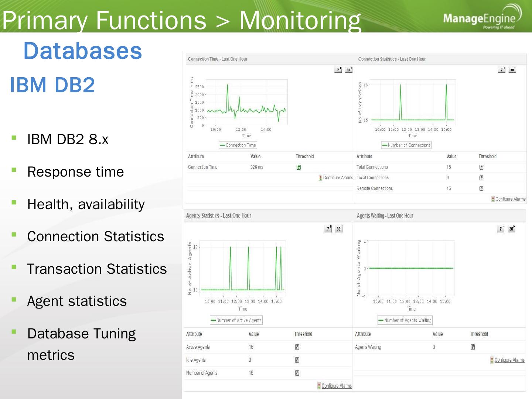Click the 'Active Agents' attribute cell

[x=198, y=347]
